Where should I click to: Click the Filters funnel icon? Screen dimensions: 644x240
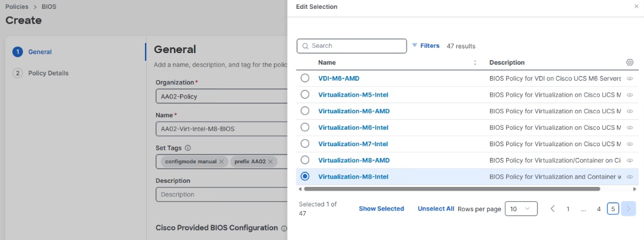(414, 45)
